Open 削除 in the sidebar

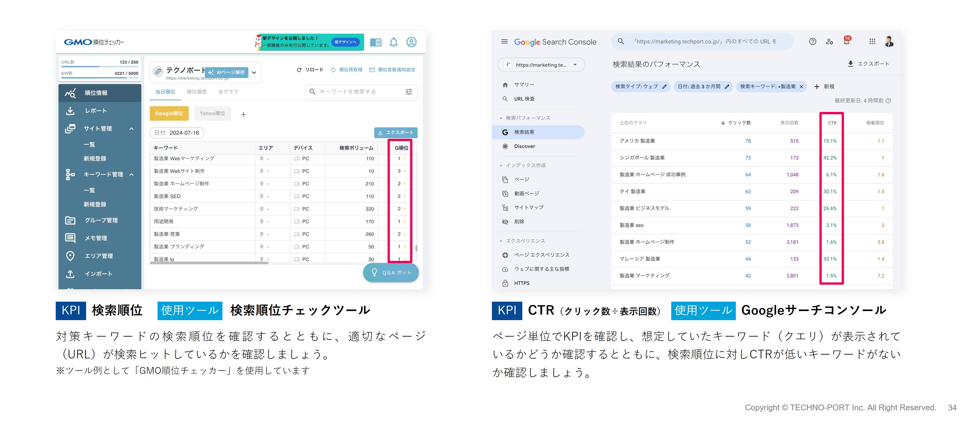tap(538, 222)
